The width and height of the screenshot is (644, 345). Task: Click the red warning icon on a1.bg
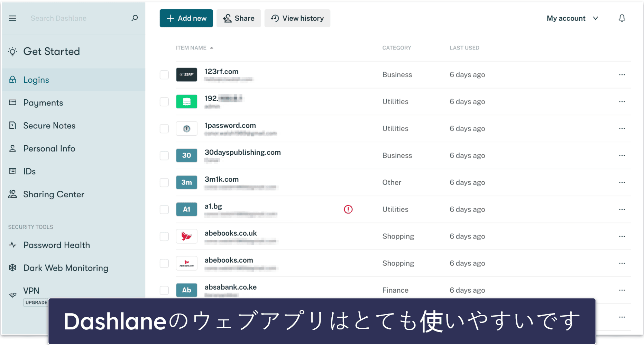point(348,209)
